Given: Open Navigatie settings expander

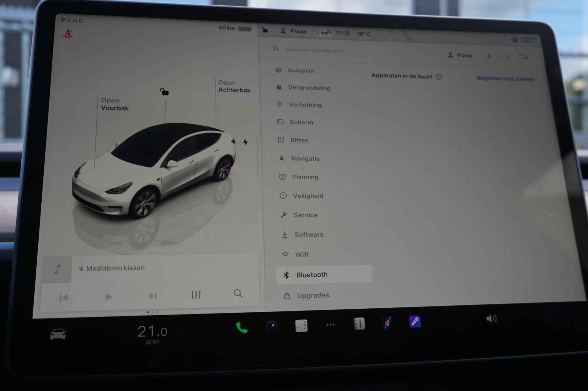Looking at the screenshot, I should click(306, 158).
